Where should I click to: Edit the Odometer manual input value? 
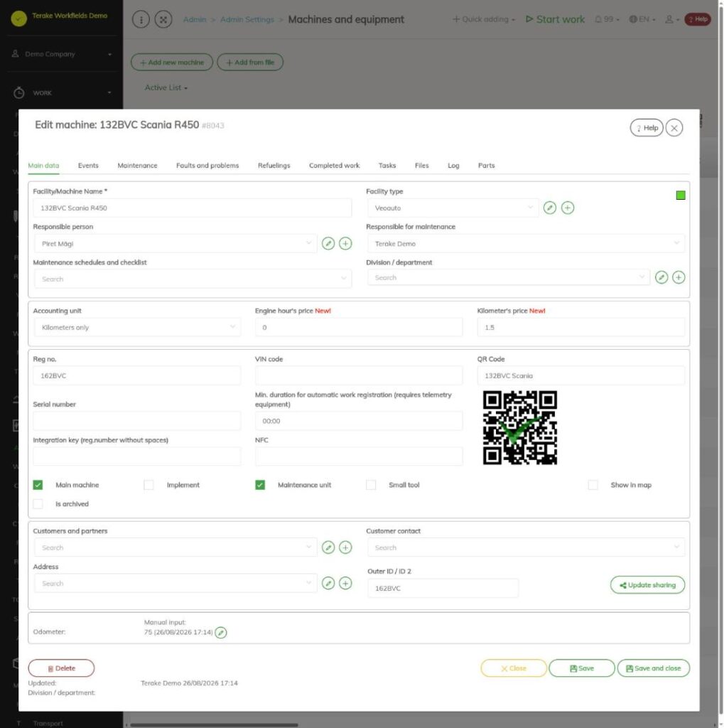point(221,632)
